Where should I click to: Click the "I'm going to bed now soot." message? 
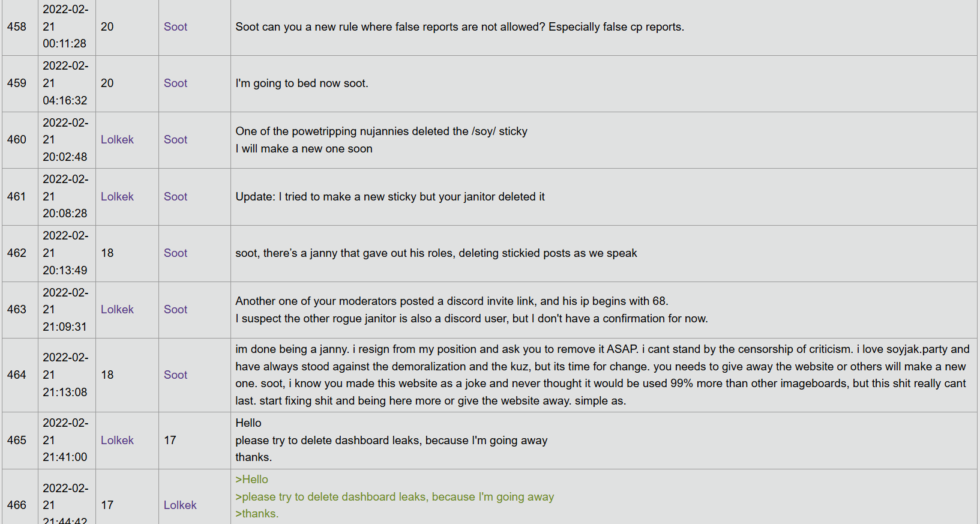302,83
